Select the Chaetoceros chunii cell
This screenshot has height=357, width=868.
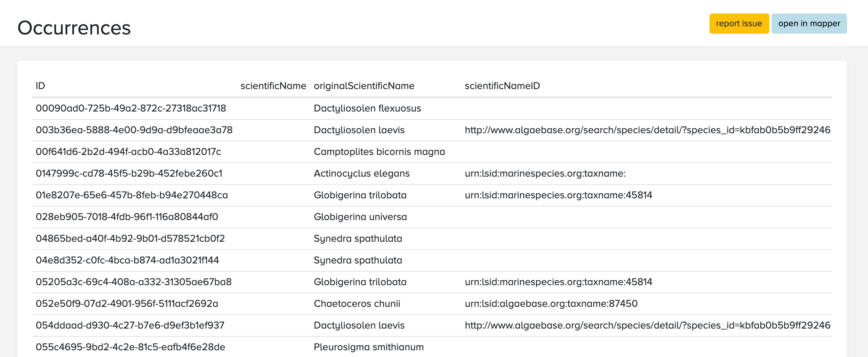(357, 303)
